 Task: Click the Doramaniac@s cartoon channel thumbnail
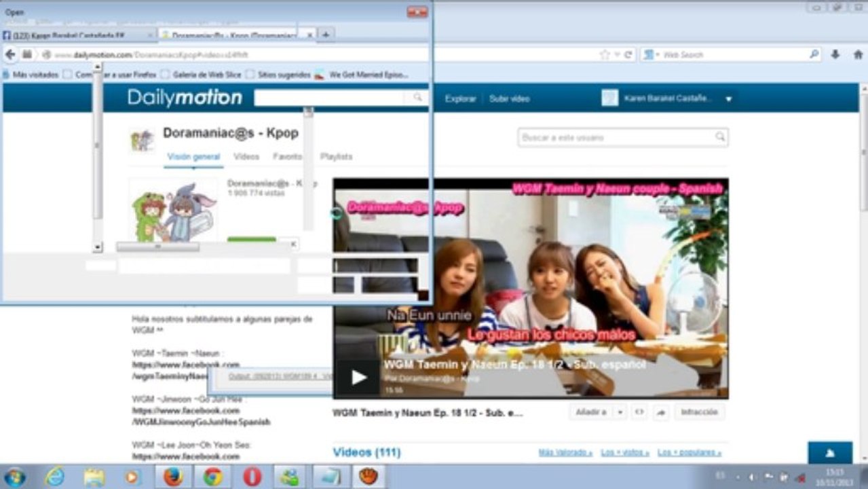pyautogui.click(x=174, y=210)
